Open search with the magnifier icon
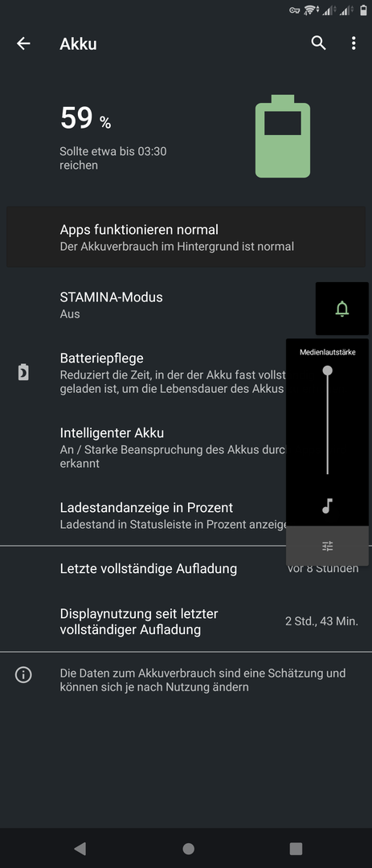Image resolution: width=372 pixels, height=868 pixels. [x=318, y=43]
